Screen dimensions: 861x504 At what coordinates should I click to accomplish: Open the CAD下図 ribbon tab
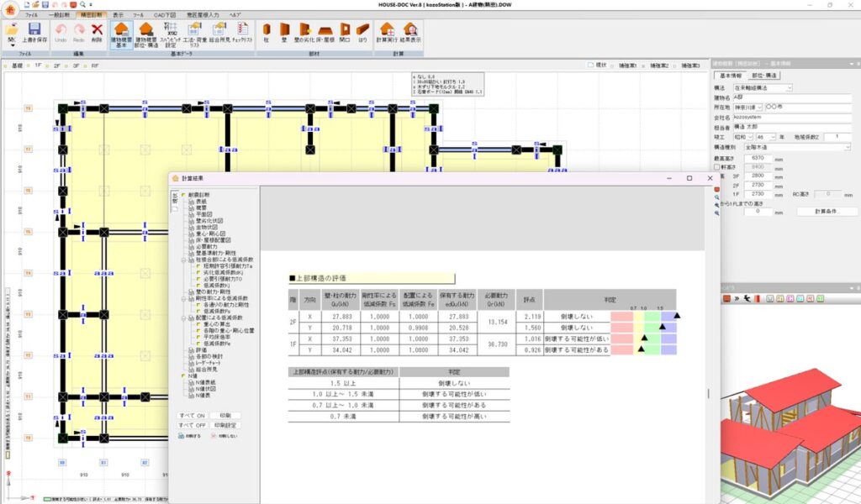click(164, 15)
